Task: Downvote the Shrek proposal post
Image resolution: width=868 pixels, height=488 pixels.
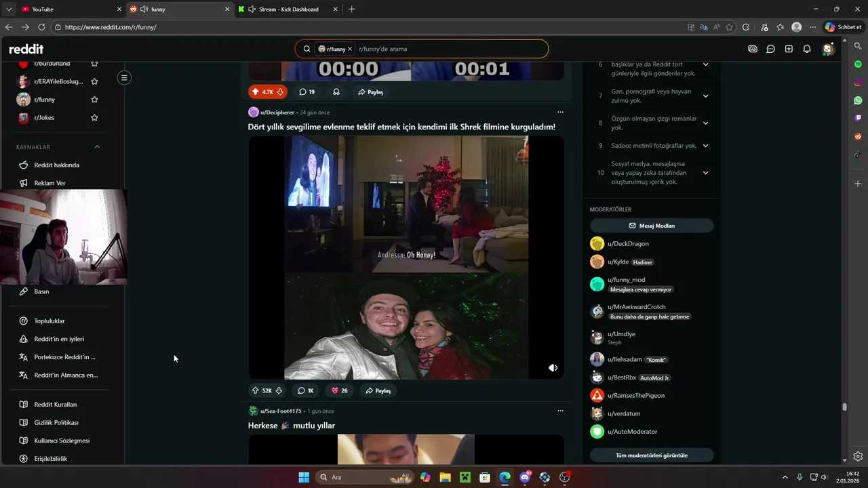Action: click(279, 390)
